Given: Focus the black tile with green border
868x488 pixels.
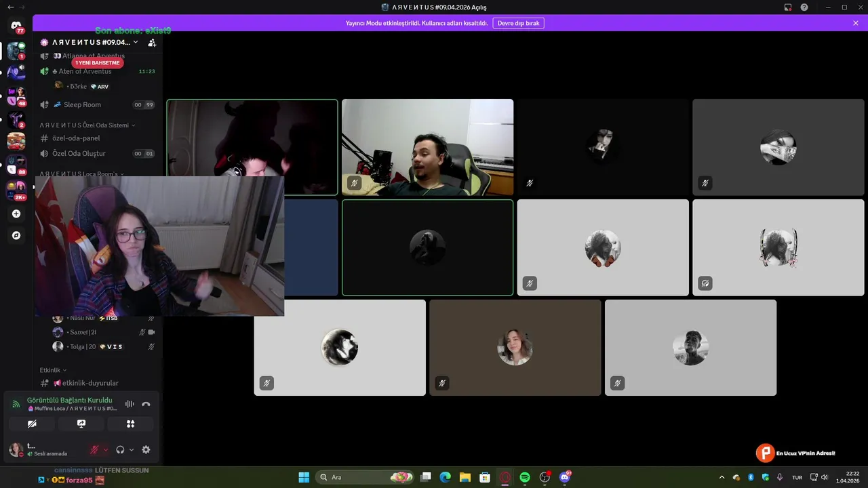Looking at the screenshot, I should [x=427, y=247].
